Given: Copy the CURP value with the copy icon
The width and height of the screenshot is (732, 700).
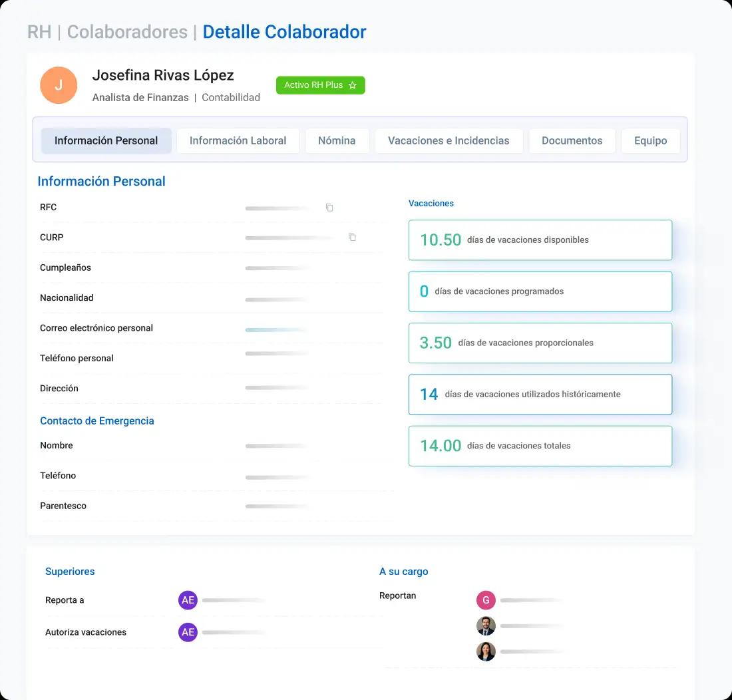Looking at the screenshot, I should click(x=352, y=237).
